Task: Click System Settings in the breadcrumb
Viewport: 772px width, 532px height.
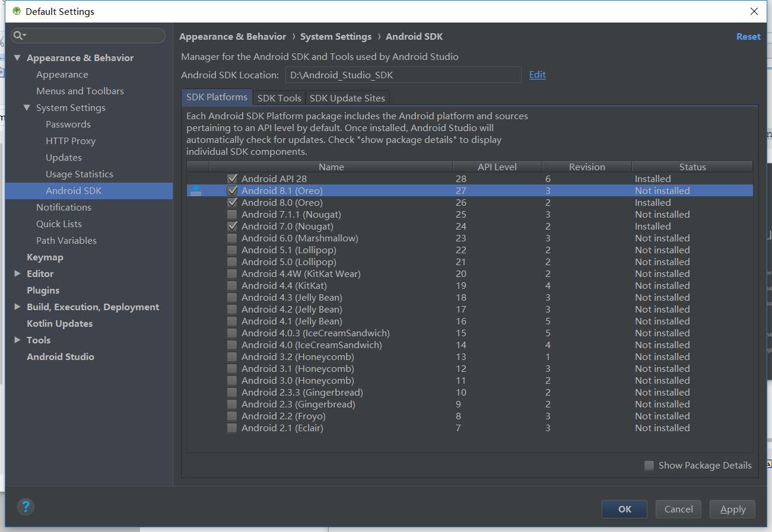Action: tap(336, 36)
